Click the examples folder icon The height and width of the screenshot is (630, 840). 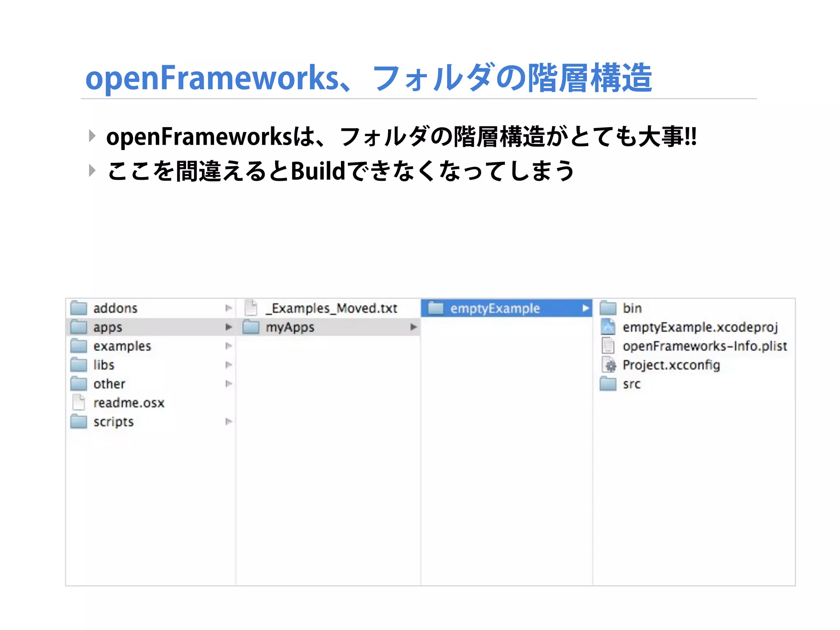(x=79, y=346)
